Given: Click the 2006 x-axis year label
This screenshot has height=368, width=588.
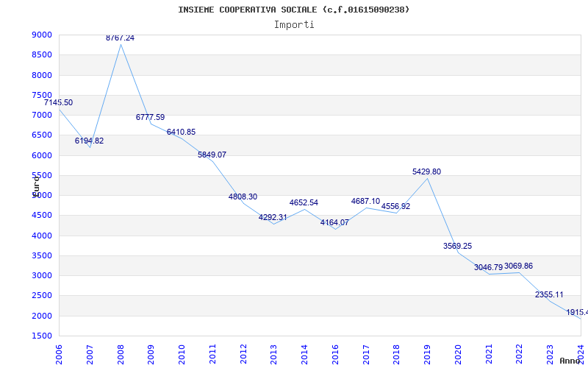Looking at the screenshot, I should (59, 355).
